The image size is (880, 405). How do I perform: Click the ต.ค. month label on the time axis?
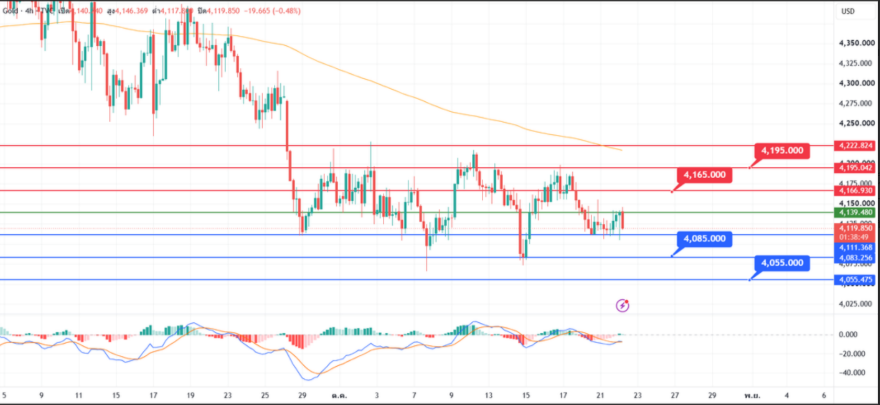click(338, 395)
